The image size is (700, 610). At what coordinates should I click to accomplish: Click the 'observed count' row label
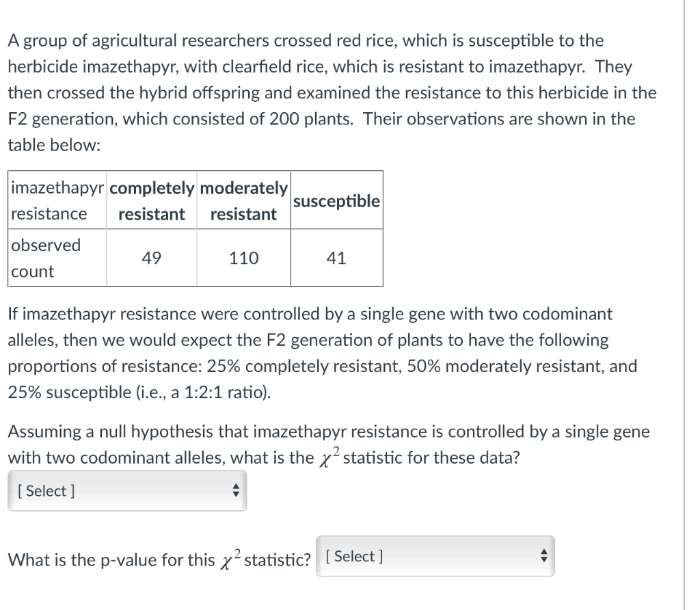click(57, 258)
